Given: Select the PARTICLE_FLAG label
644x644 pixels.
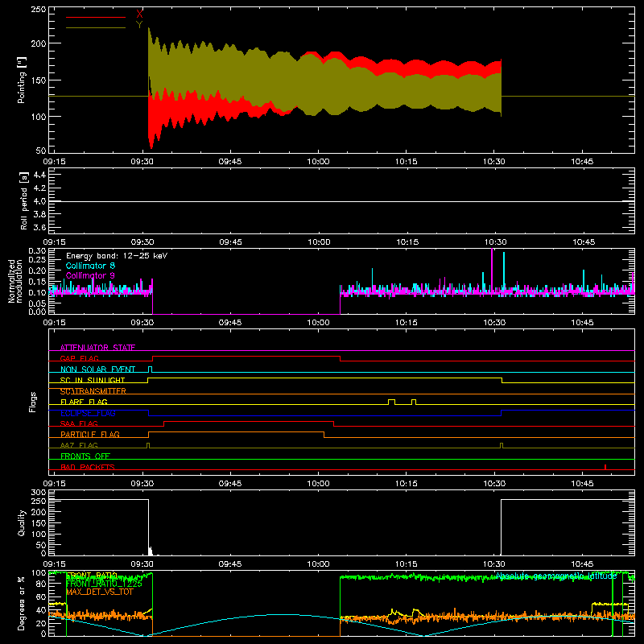Looking at the screenshot, I should 90,434.
